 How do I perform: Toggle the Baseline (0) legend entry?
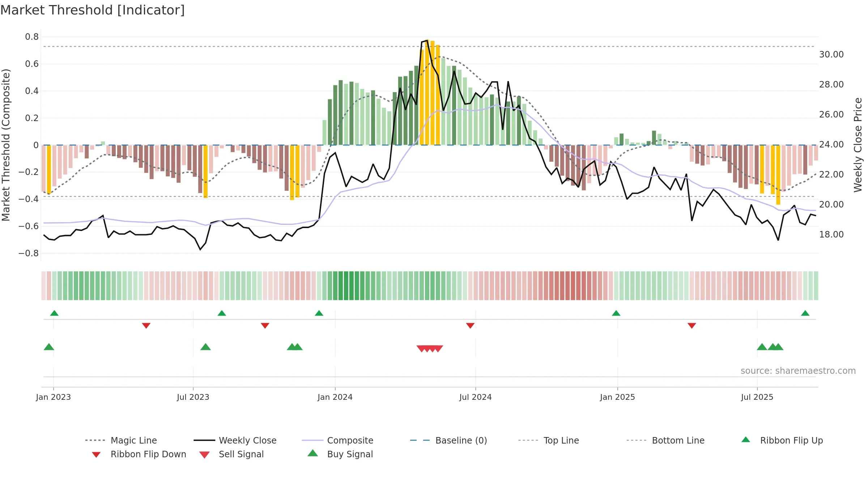tap(448, 440)
